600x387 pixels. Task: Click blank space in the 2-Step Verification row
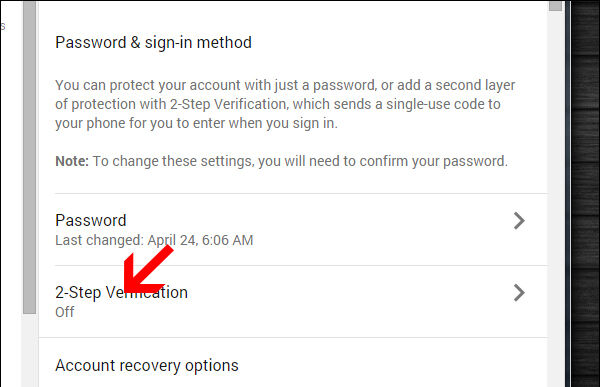pyautogui.click(x=344, y=302)
